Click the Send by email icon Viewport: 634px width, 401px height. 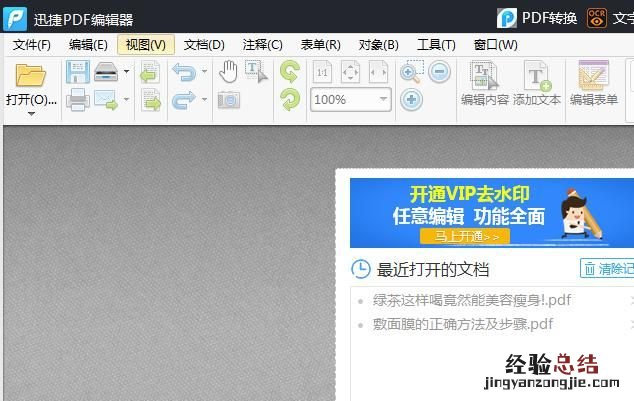coord(106,100)
